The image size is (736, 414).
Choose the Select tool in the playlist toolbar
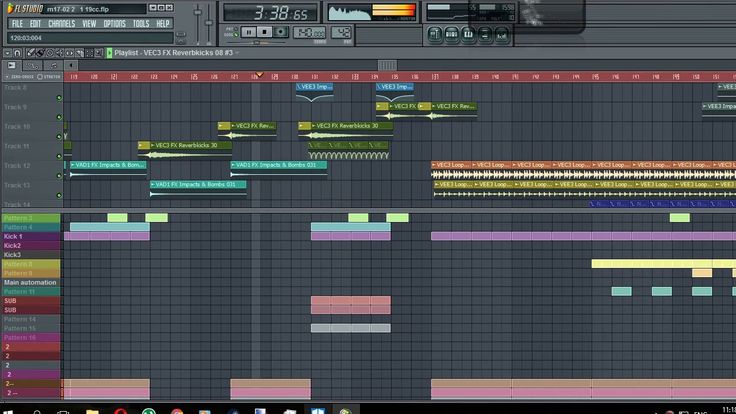(90, 53)
